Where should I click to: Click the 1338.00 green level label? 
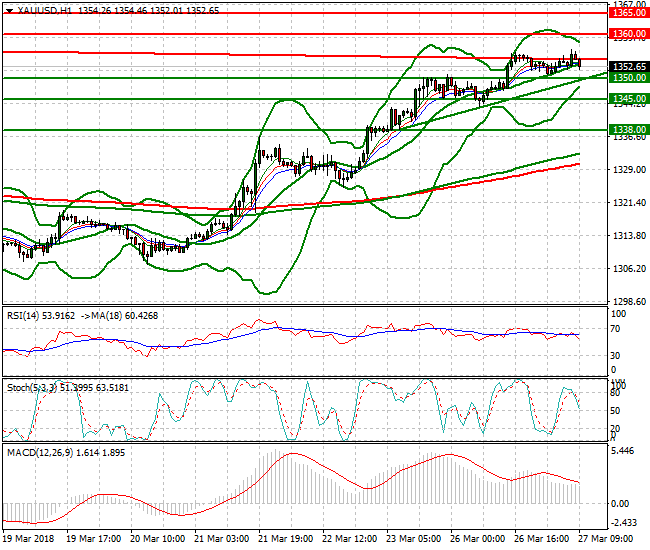pyautogui.click(x=629, y=130)
